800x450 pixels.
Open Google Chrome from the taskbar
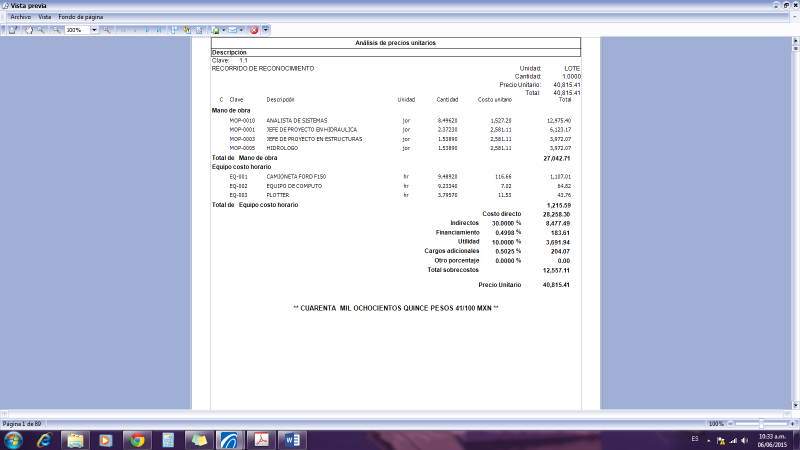point(137,440)
